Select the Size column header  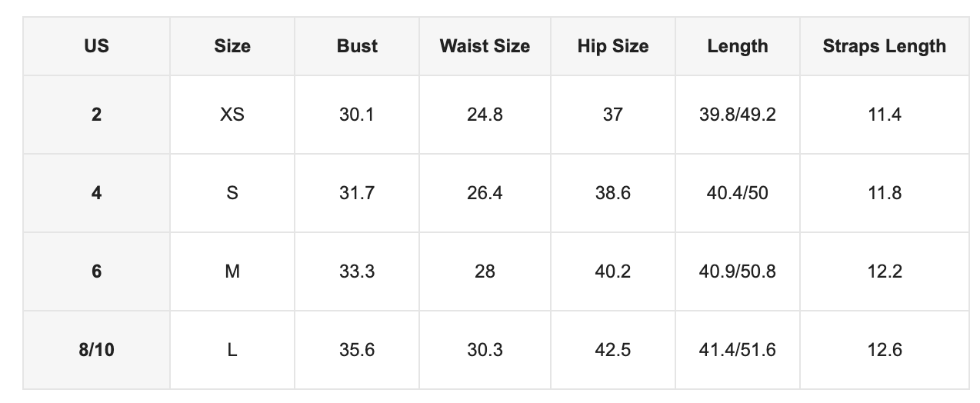pyautogui.click(x=232, y=46)
